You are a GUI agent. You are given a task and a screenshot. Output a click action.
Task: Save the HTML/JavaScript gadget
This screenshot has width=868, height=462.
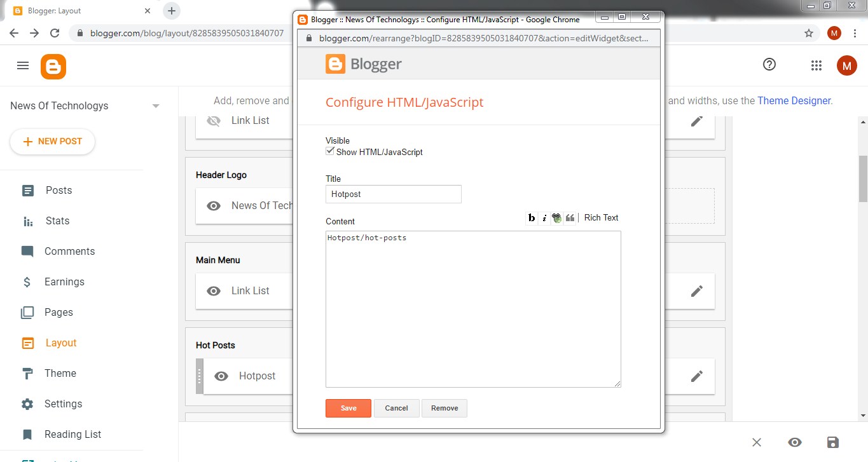pos(348,408)
